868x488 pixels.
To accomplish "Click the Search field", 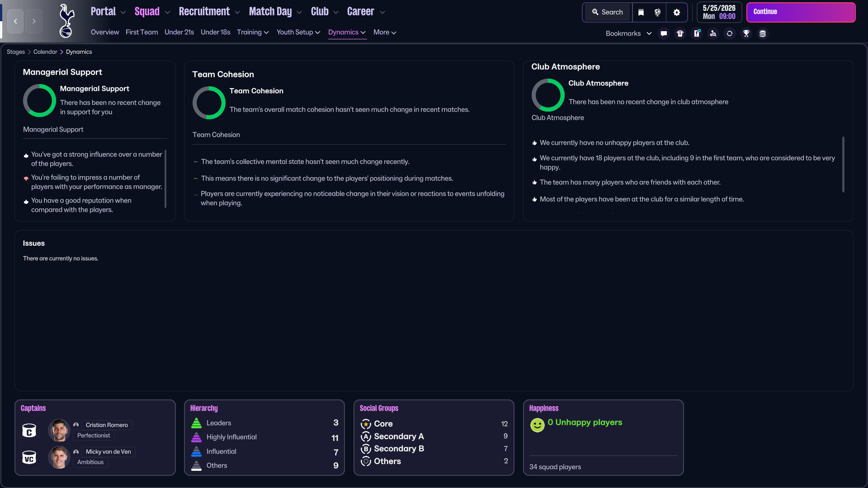I will point(607,12).
